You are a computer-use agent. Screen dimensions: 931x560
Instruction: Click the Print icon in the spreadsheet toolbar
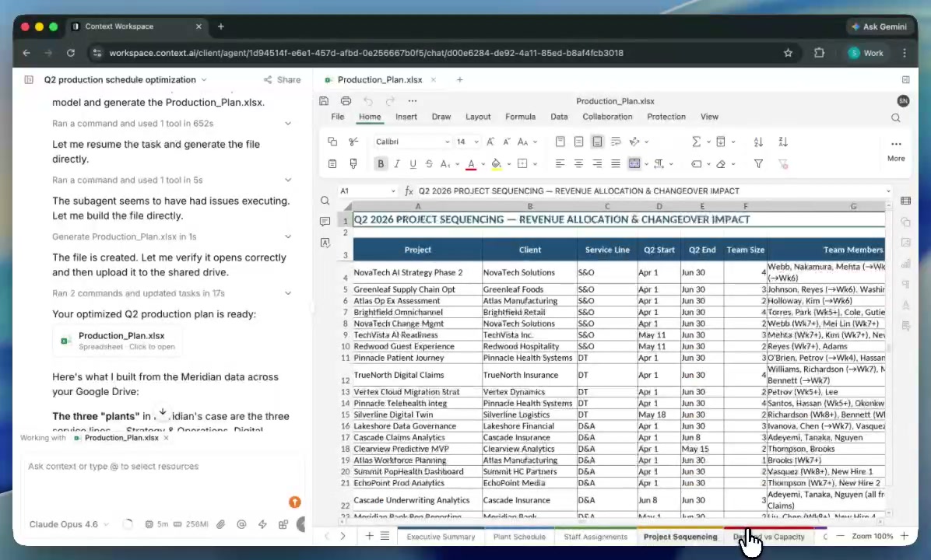click(346, 101)
